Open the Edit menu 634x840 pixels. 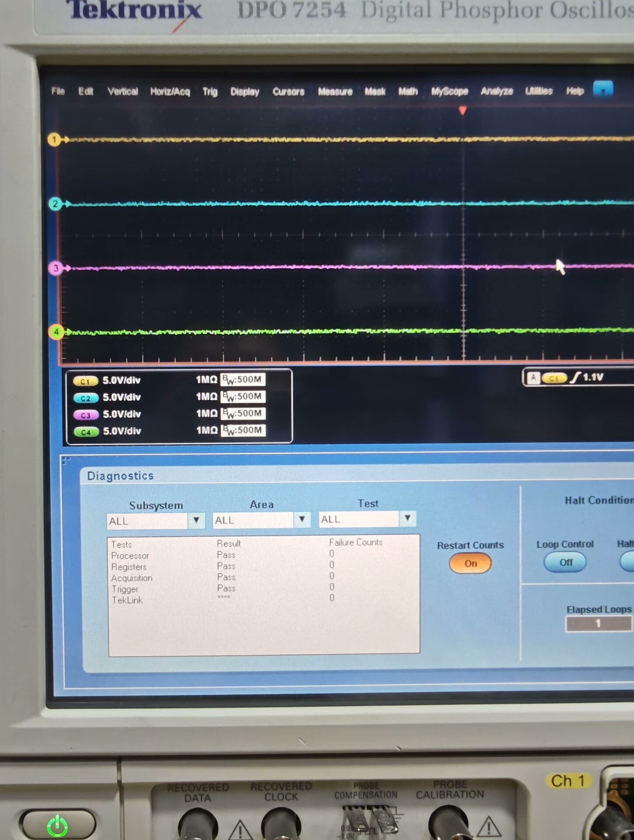click(86, 91)
